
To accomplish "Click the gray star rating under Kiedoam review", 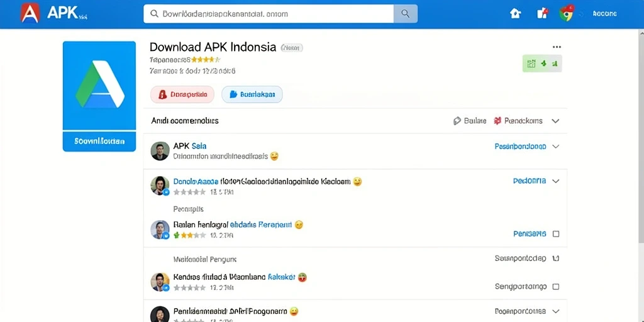I will [189, 192].
